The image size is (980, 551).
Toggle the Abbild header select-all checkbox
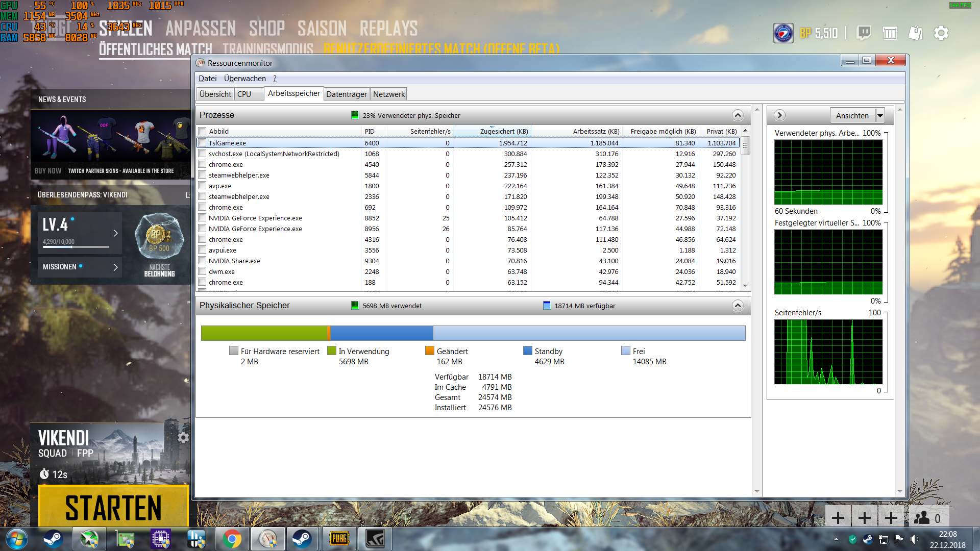point(203,131)
